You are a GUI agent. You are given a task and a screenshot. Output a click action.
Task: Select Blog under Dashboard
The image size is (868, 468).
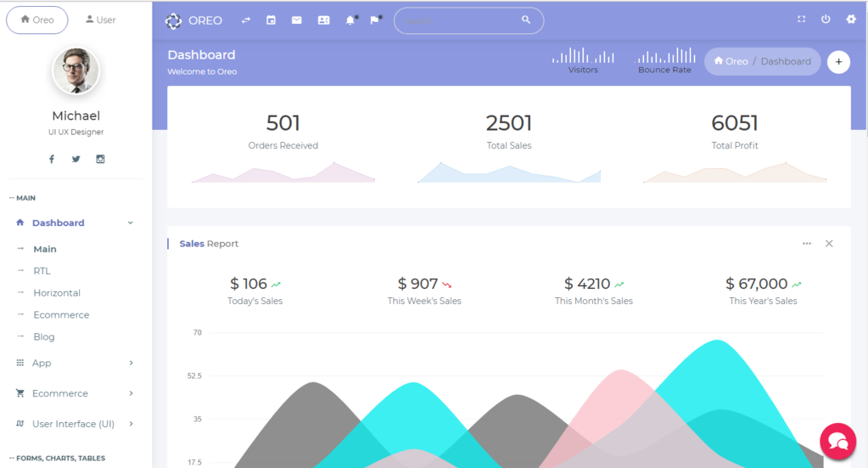click(44, 336)
